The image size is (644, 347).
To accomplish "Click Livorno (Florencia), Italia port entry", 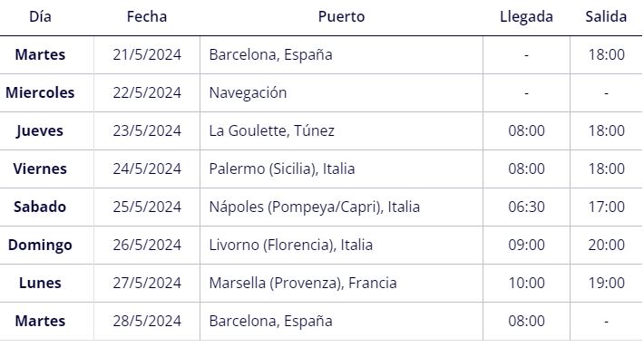I will point(291,245).
